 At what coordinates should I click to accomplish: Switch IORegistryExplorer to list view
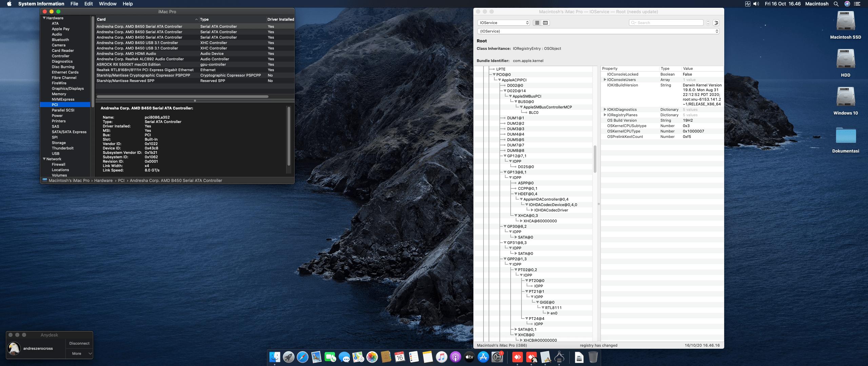[x=537, y=23]
